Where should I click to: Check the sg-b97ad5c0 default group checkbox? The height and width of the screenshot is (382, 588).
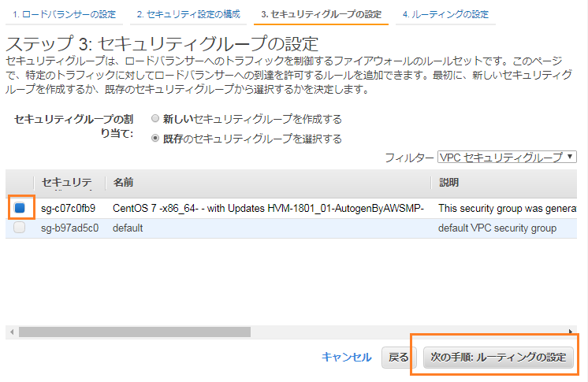(20, 227)
